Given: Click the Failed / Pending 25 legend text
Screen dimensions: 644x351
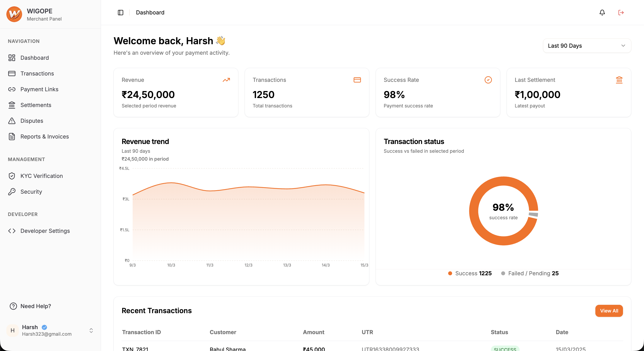Looking at the screenshot, I should [x=534, y=273].
